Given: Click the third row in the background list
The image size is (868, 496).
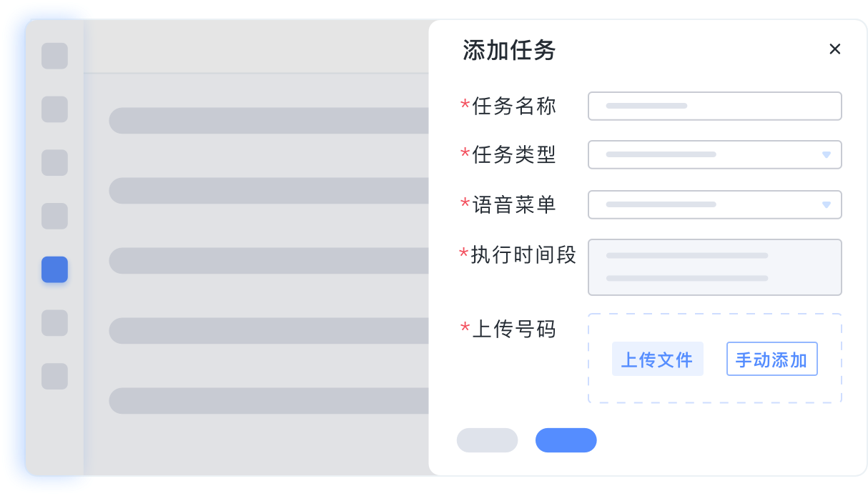Looking at the screenshot, I should (268, 261).
